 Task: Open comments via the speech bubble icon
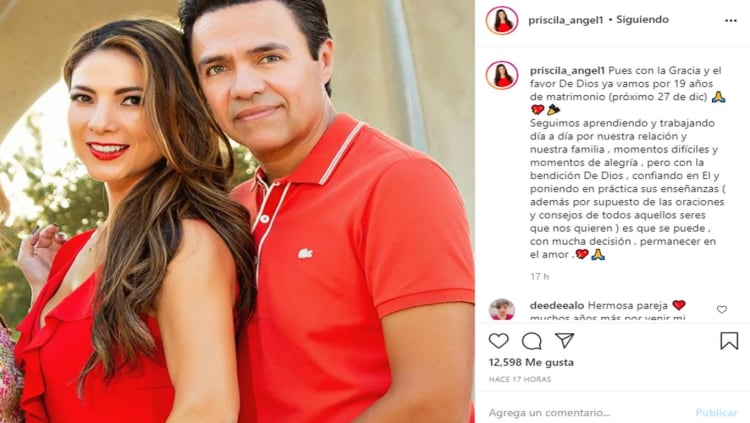tap(531, 341)
